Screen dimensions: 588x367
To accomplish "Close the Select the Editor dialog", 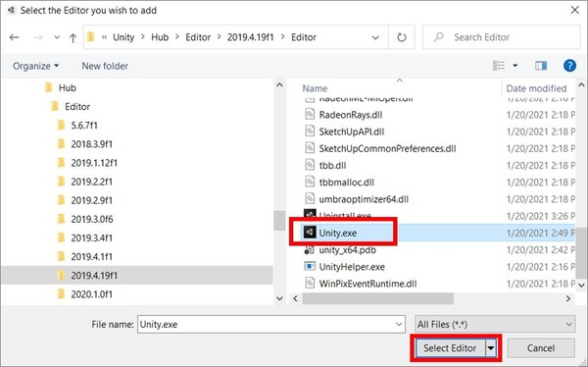I will click(574, 10).
